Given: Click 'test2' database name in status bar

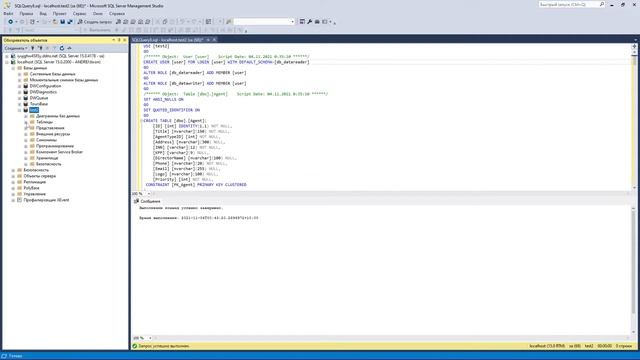Looking at the screenshot, I should click(589, 346).
